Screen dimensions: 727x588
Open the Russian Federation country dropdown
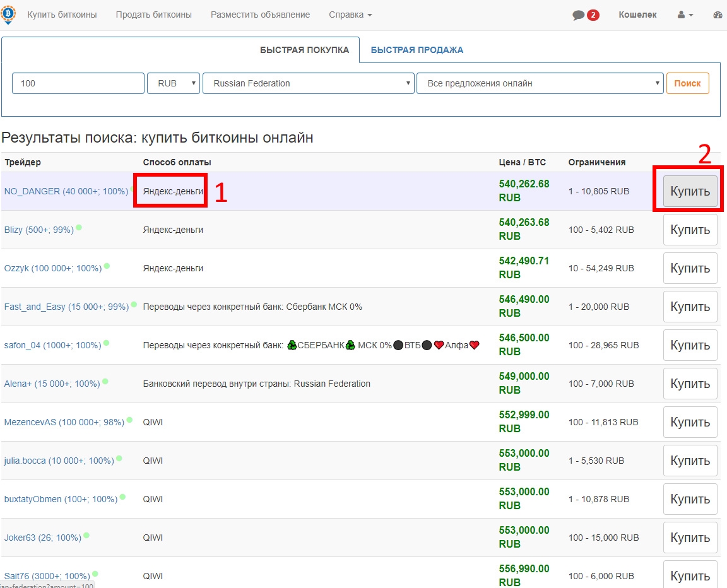point(308,83)
